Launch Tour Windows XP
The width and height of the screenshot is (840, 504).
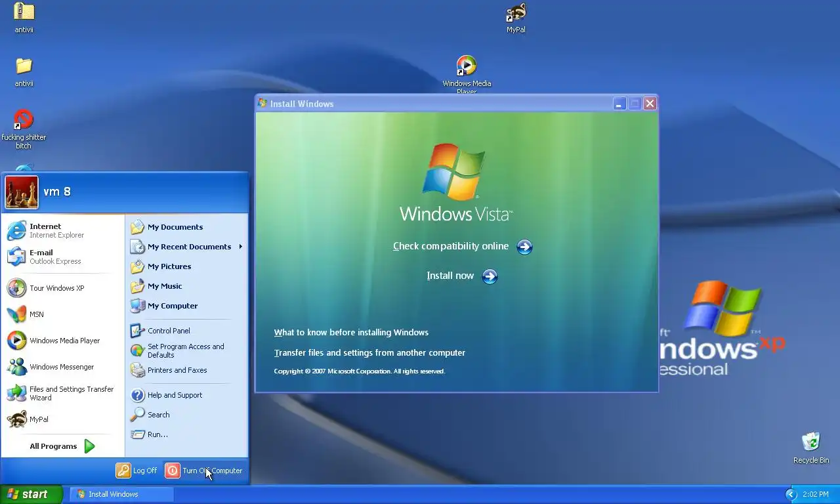[63, 288]
